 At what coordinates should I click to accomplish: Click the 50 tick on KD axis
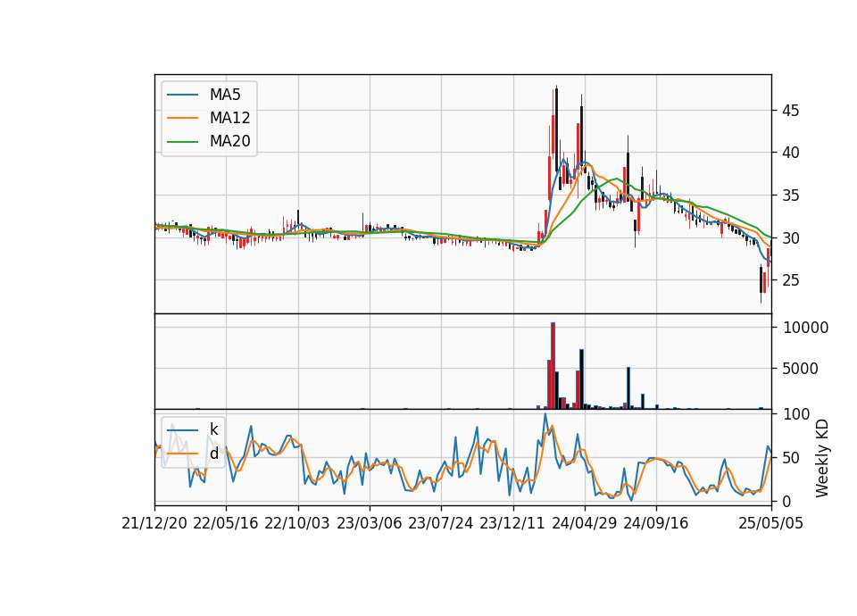(x=791, y=457)
